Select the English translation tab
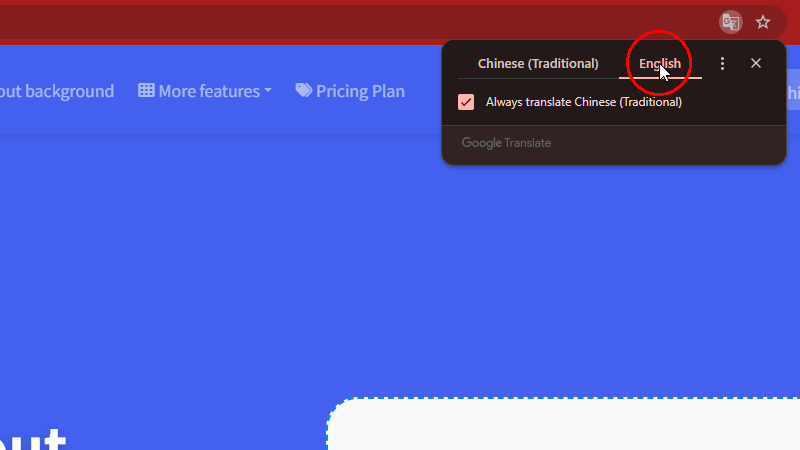800x450 pixels. coord(660,63)
